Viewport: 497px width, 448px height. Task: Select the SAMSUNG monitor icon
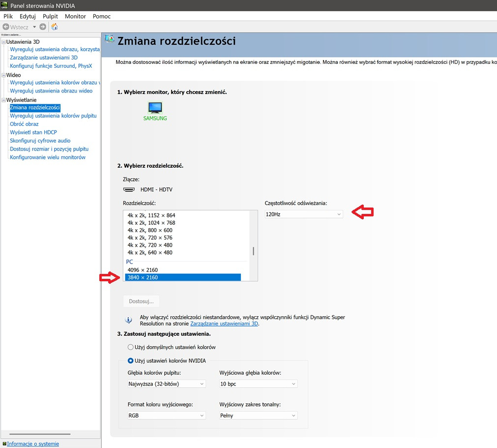click(x=155, y=108)
